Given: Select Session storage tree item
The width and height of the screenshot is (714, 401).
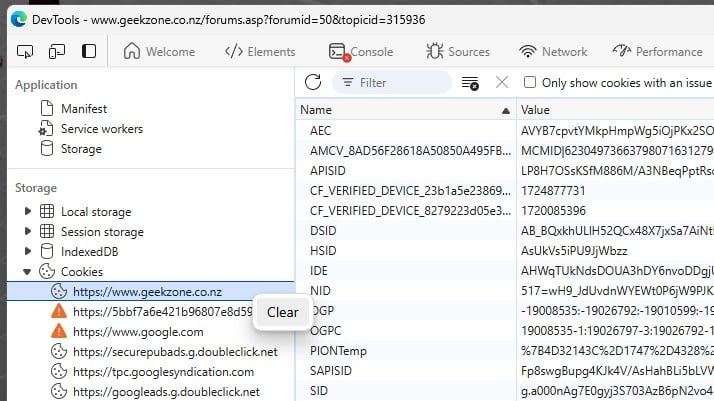Looking at the screenshot, I should [102, 232].
